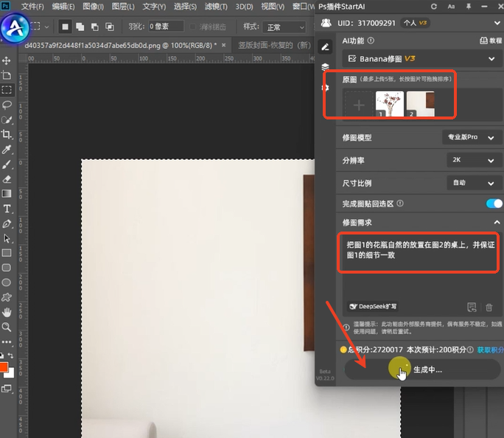The image size is (504, 438).
Task: Select the Move tool
Action: [7, 60]
